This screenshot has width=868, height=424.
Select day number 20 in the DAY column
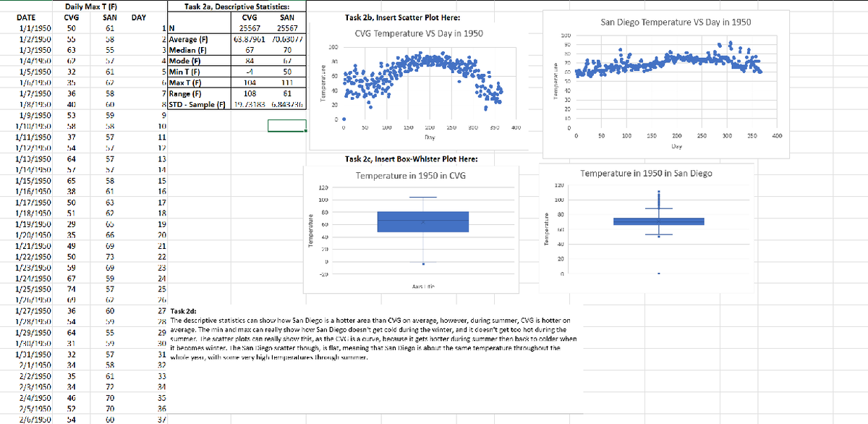(163, 235)
